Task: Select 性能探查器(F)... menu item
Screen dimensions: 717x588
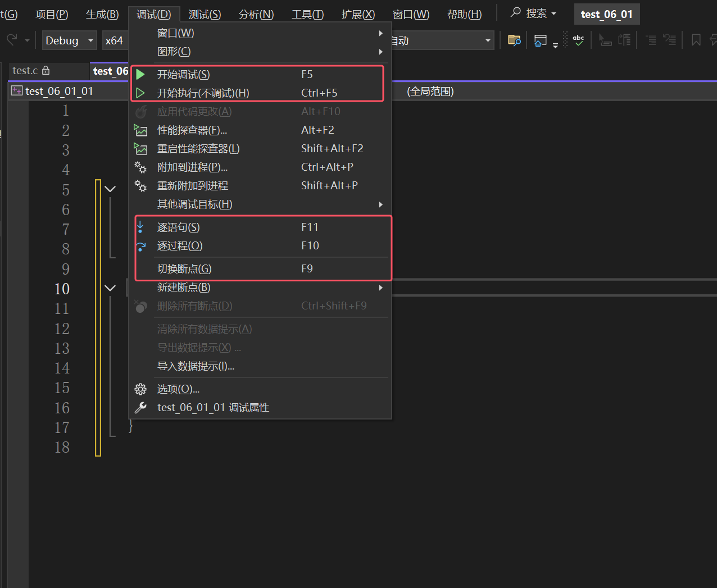Action: [x=260, y=130]
